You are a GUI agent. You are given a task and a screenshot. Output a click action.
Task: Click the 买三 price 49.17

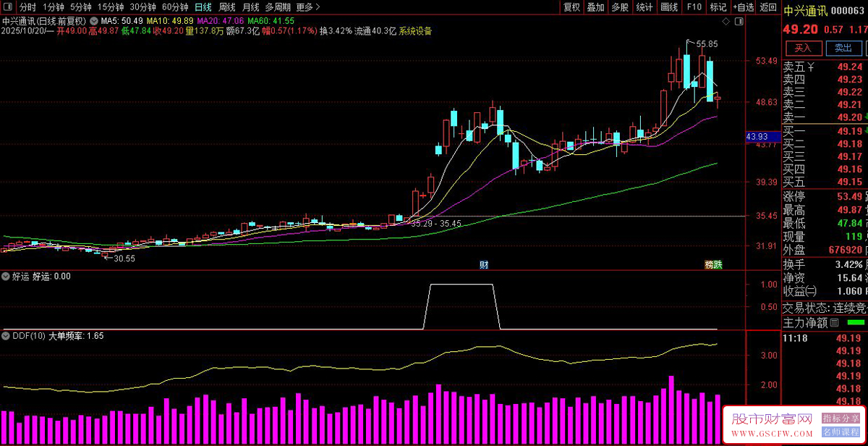(850, 156)
